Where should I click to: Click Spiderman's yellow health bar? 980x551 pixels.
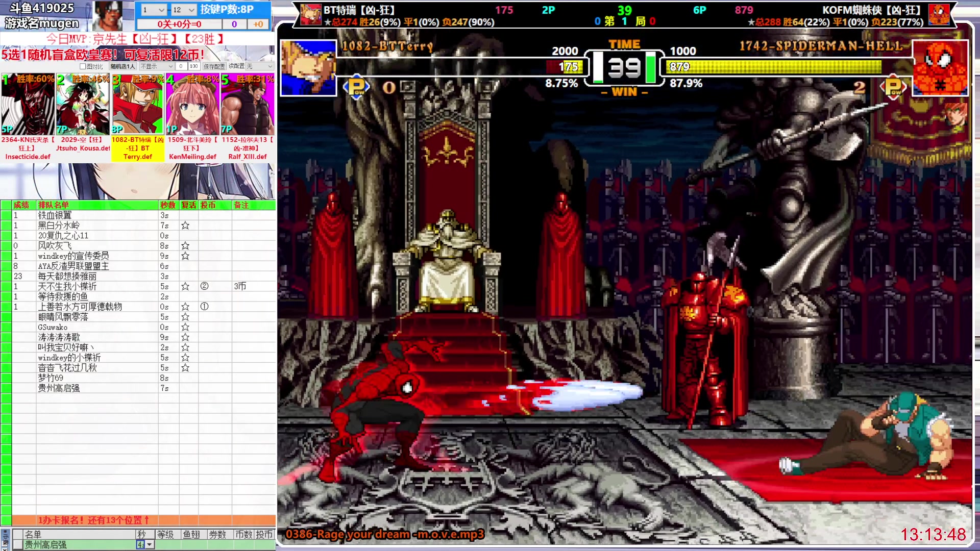774,67
